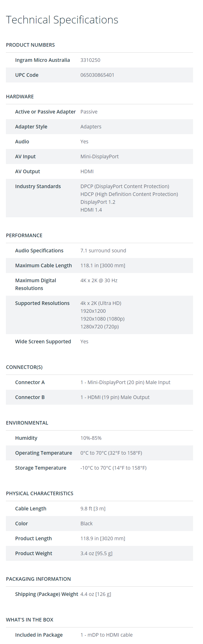Click the Included in Package mDP cable text
203x644 pixels.
(x=106, y=635)
